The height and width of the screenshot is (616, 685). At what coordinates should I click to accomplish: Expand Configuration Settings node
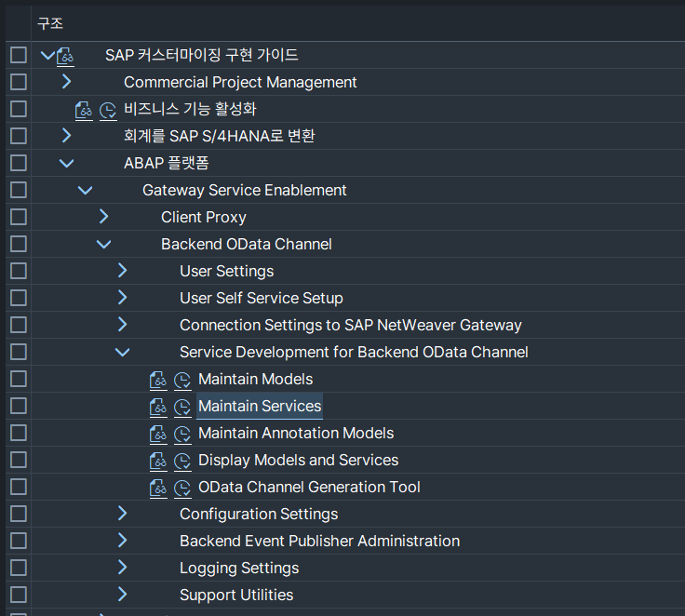pos(122,514)
